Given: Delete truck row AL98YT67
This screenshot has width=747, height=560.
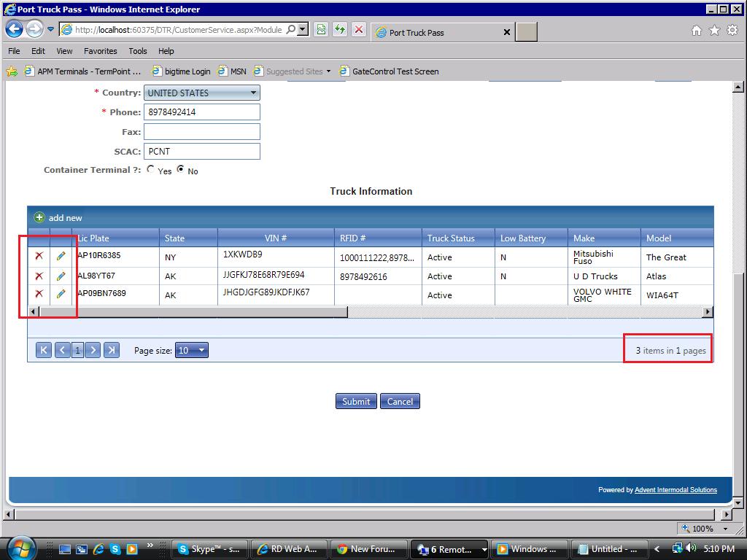Looking at the screenshot, I should point(39,276).
